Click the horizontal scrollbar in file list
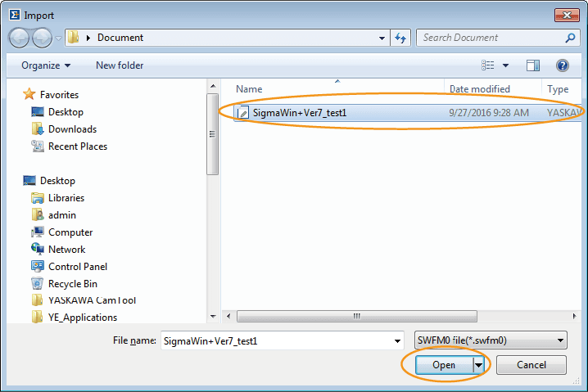The image size is (588, 392). pyautogui.click(x=357, y=316)
